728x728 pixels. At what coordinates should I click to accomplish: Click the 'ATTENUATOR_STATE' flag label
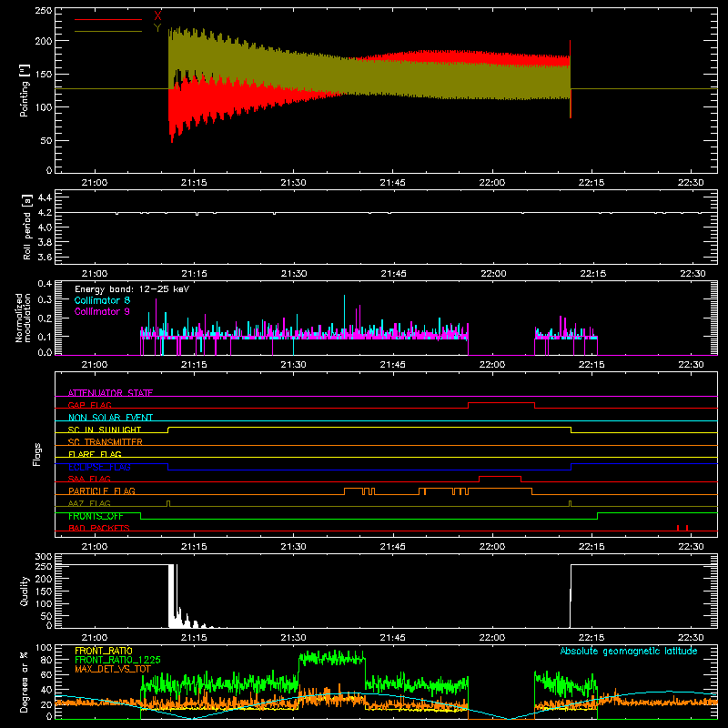110,393
